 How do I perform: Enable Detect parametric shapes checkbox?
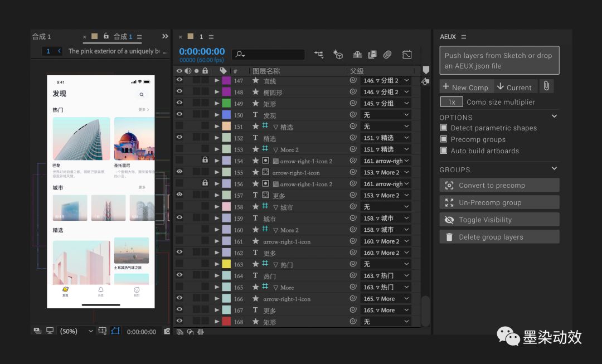(x=444, y=128)
